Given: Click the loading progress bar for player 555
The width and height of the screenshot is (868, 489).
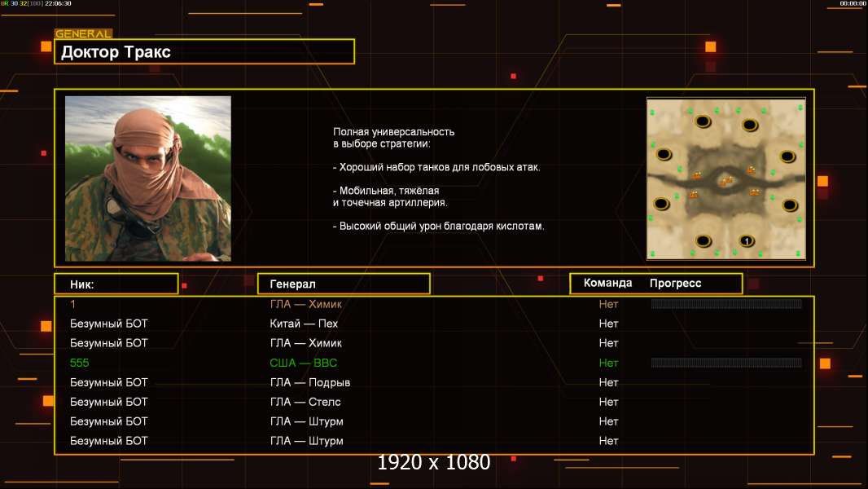Looking at the screenshot, I should pyautogui.click(x=726, y=363).
